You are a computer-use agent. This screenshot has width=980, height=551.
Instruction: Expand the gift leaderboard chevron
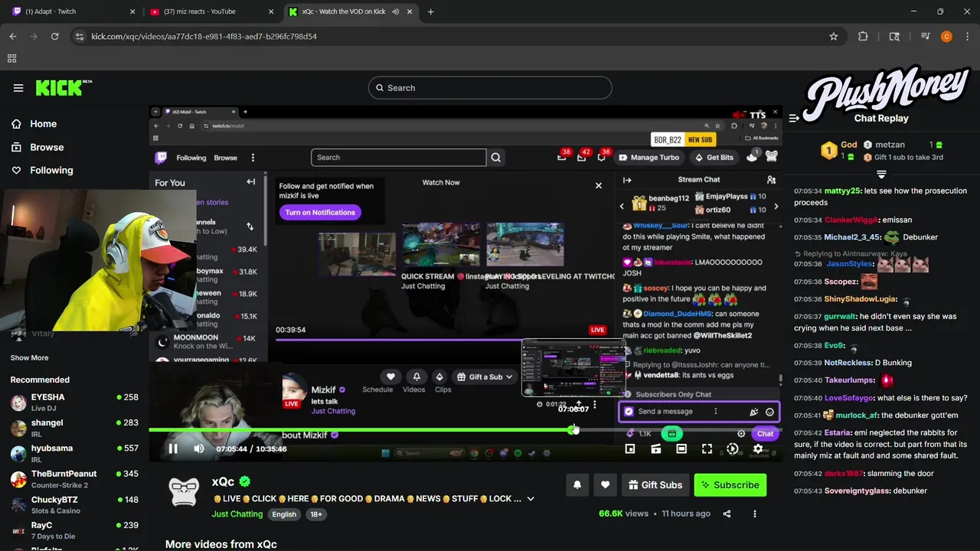pos(881,174)
